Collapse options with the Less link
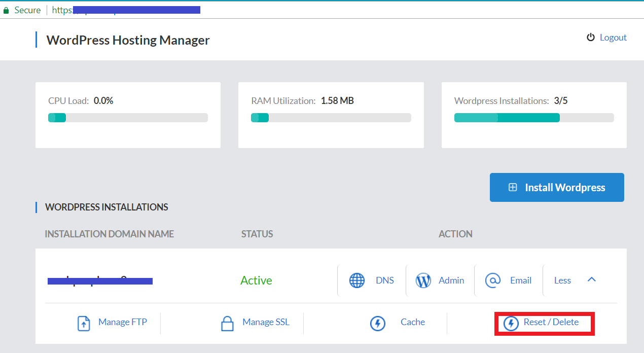Viewport: 644px width, 353px height. click(x=562, y=280)
